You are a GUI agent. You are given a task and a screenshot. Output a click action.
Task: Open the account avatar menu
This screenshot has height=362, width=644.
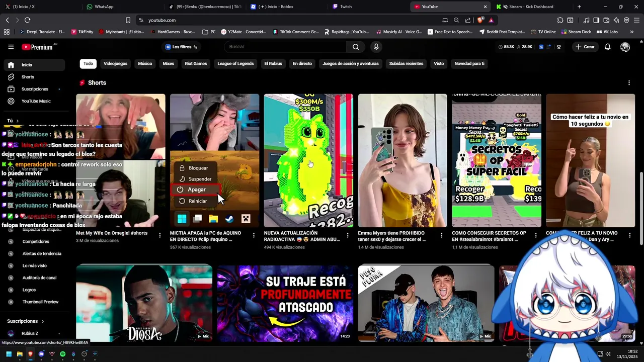pos(625,47)
